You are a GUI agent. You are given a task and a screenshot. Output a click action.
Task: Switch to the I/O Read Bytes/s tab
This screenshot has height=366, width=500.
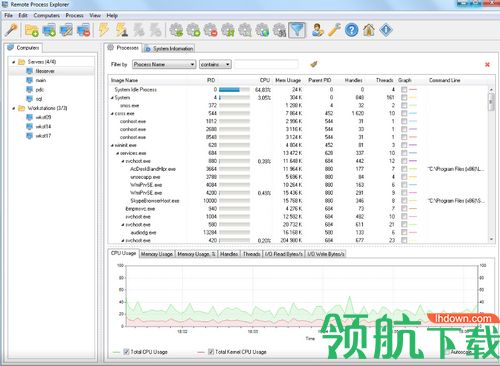click(284, 254)
